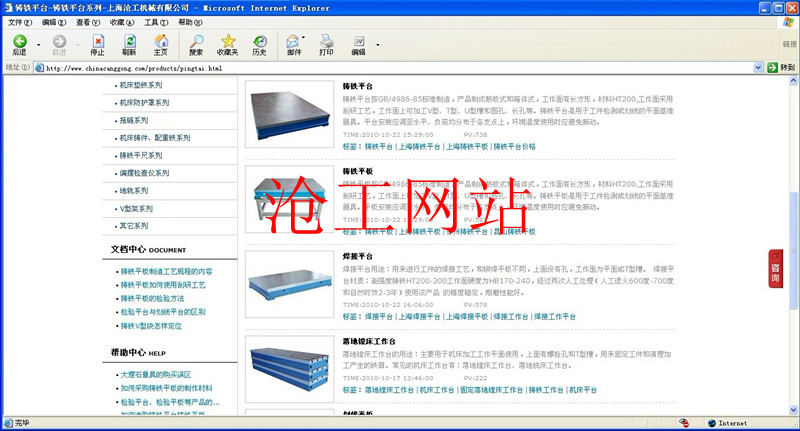Select the V型架系列 sidebar category

coord(137,208)
